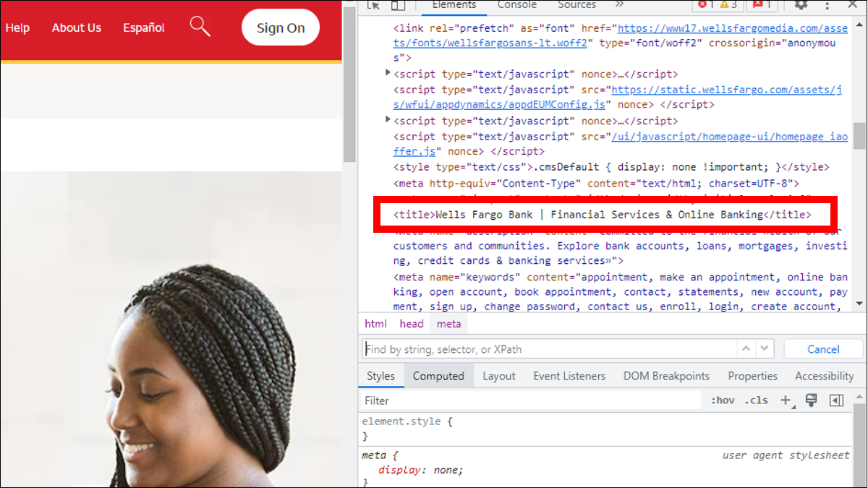This screenshot has width=868, height=488.
Task: Show the computed styles sidebar icon
Action: click(x=836, y=400)
